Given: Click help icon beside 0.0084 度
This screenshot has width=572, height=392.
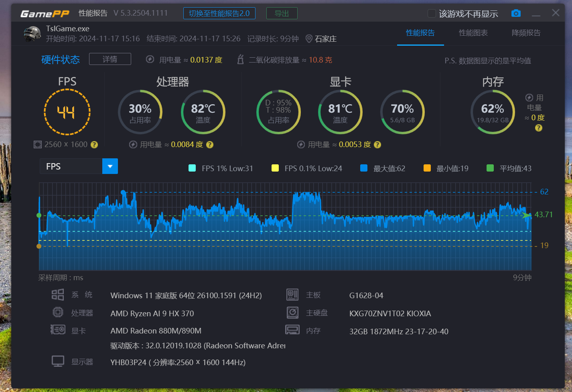Looking at the screenshot, I should tap(210, 145).
